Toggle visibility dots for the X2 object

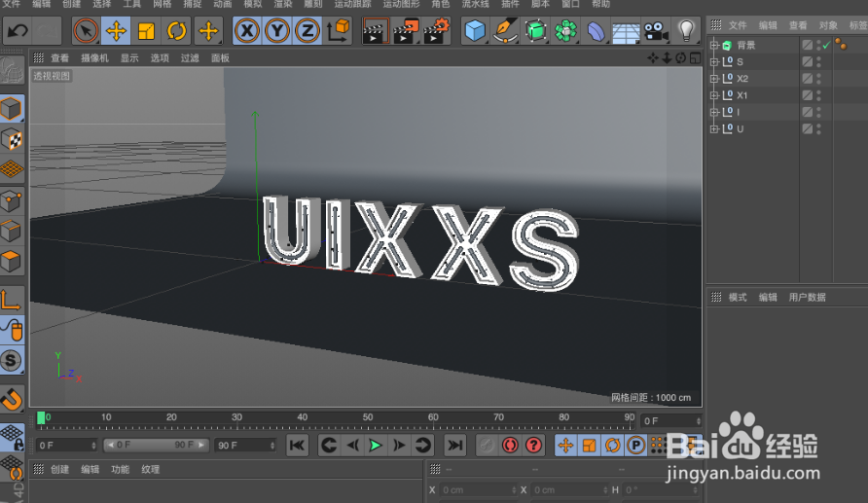(818, 79)
